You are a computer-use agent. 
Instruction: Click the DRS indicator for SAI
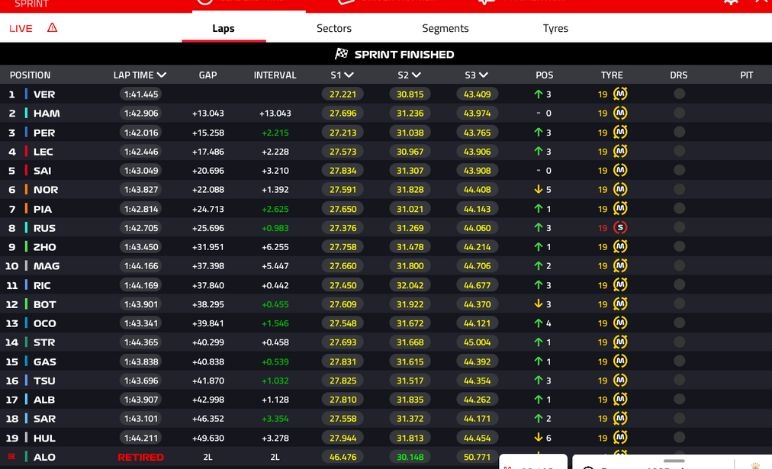click(679, 171)
